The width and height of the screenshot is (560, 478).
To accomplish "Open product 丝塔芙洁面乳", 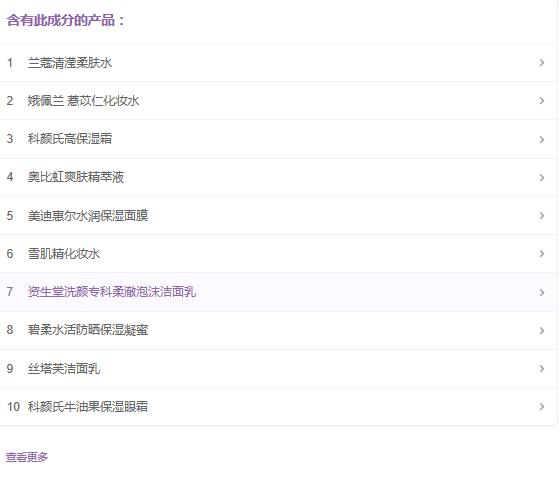I will (64, 368).
